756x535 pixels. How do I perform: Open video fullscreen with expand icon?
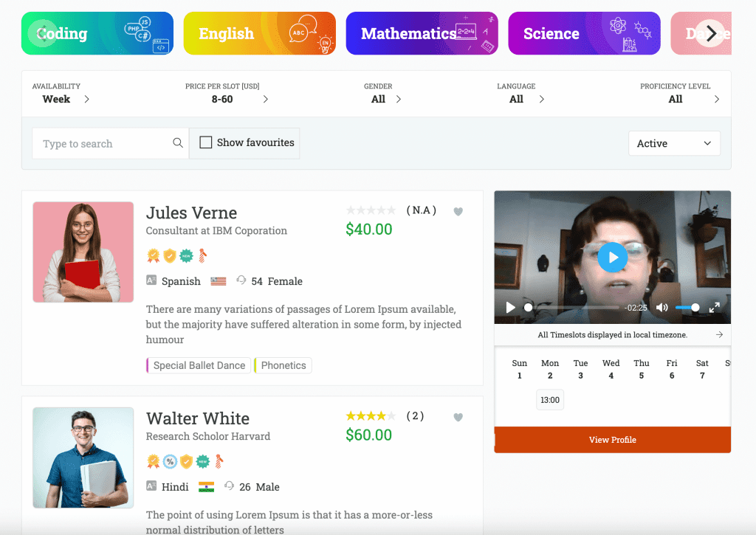pyautogui.click(x=714, y=308)
